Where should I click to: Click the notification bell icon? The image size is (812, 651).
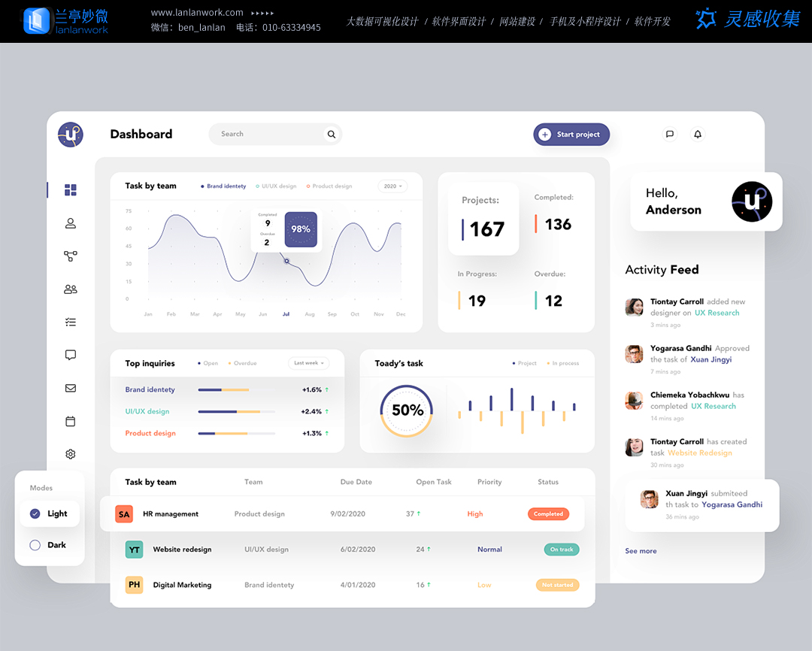698,135
